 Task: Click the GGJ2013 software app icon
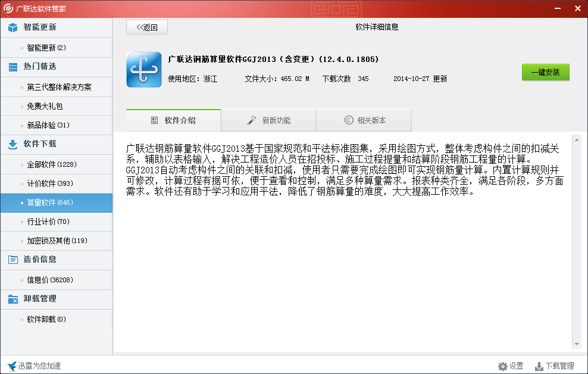pyautogui.click(x=144, y=70)
